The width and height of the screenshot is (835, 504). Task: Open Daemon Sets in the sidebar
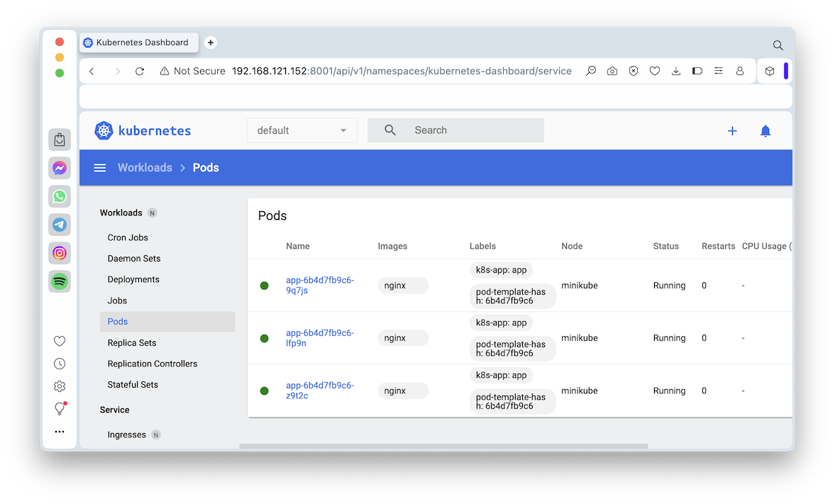coord(133,259)
